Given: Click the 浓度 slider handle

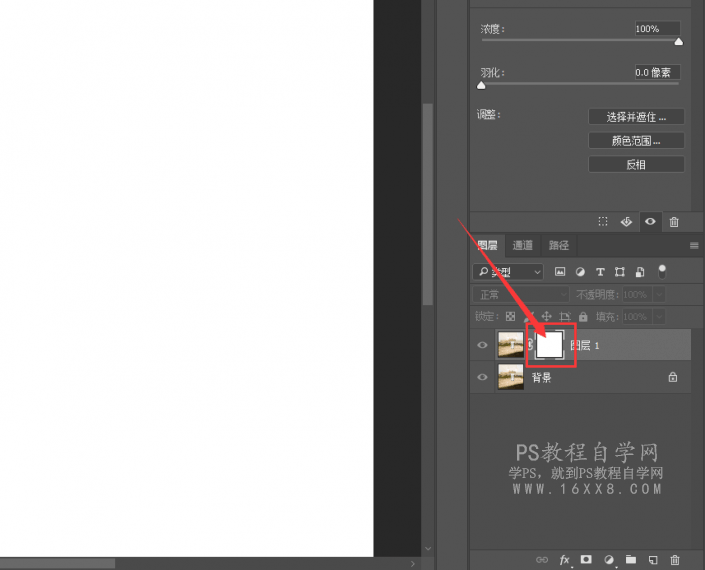Looking at the screenshot, I should (x=678, y=42).
